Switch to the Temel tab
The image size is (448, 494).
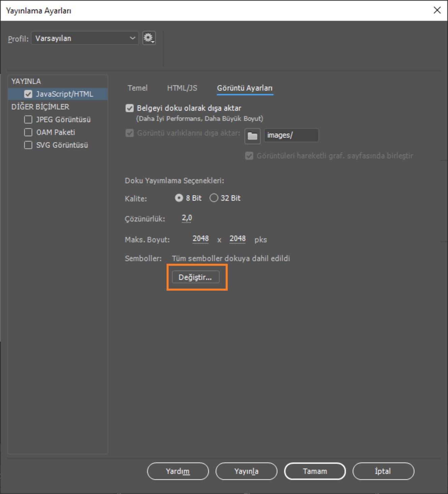[x=138, y=88]
